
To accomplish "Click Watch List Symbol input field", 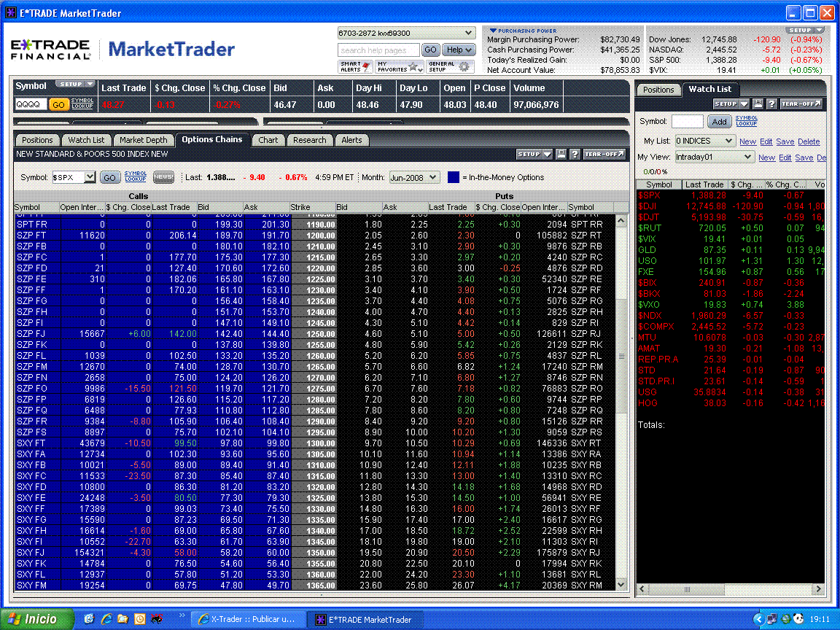I will [x=687, y=122].
